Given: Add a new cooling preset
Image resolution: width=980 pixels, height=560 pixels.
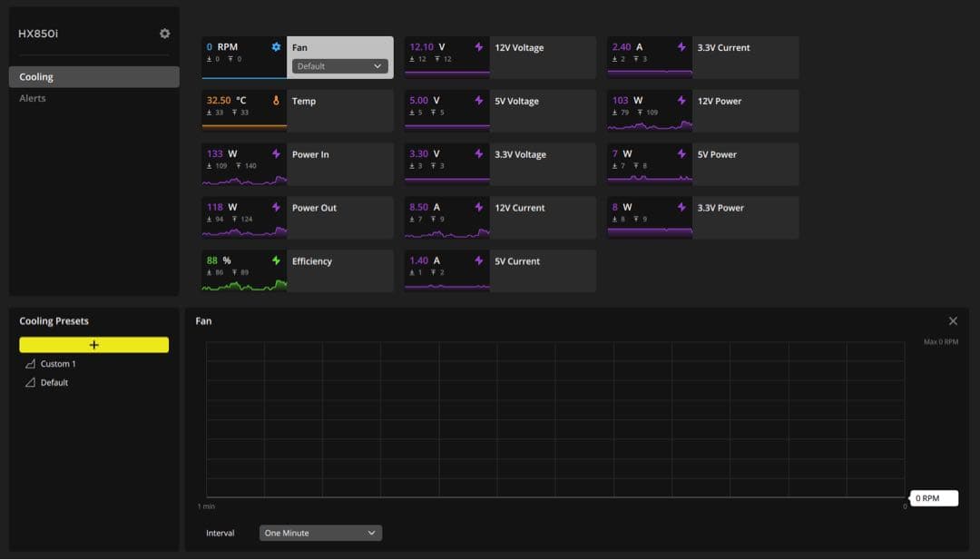Looking at the screenshot, I should 93,345.
